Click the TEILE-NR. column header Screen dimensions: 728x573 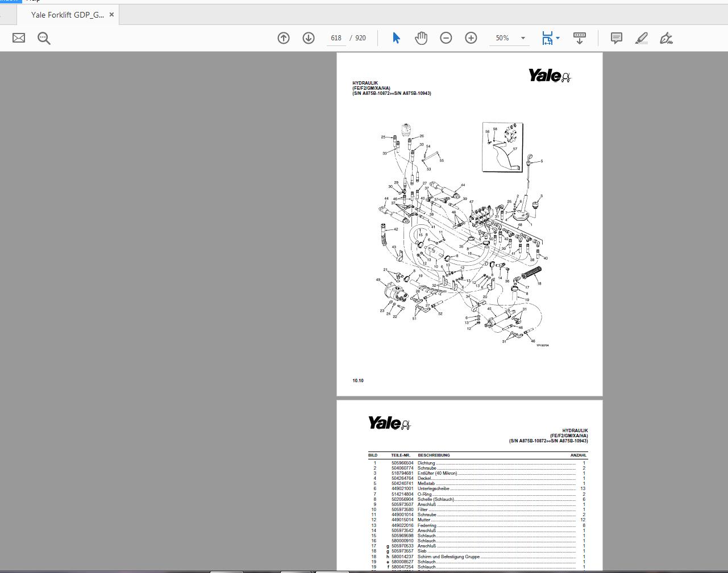[401, 455]
